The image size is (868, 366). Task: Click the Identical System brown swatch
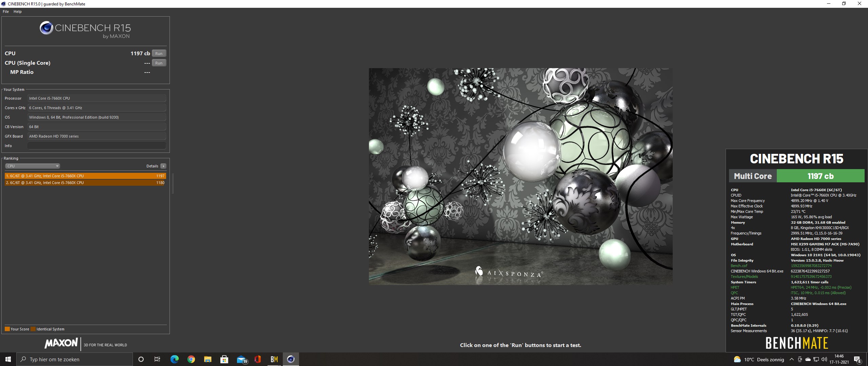coord(33,329)
